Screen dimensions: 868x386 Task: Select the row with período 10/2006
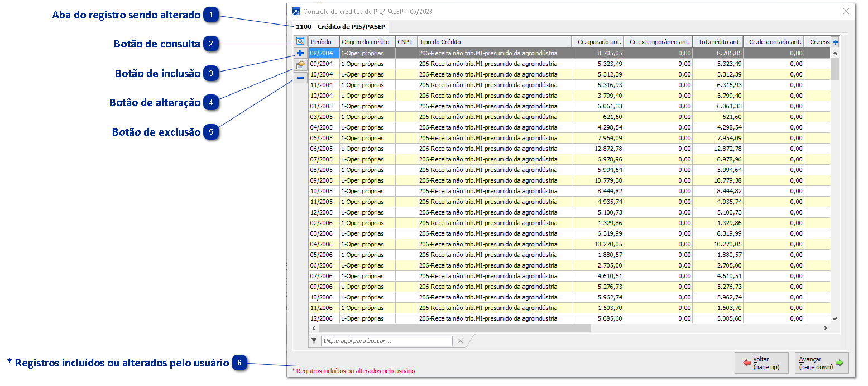click(x=569, y=297)
